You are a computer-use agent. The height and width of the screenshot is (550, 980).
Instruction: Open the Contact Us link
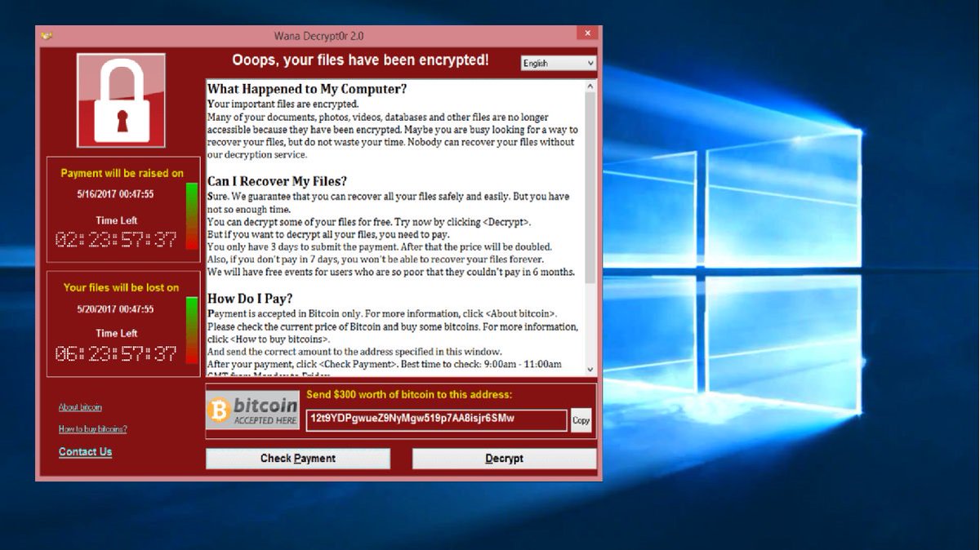(85, 452)
